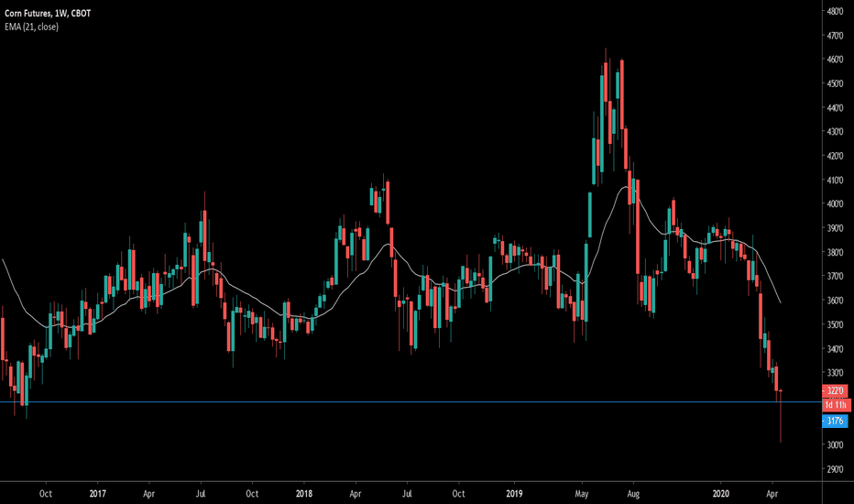This screenshot has height=504, width=854.
Task: Click the 2019 label on the time axis
Action: 514,494
